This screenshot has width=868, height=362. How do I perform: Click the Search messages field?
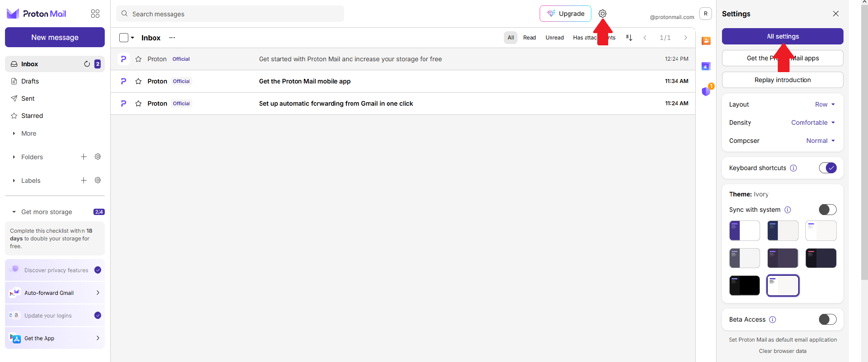point(230,14)
